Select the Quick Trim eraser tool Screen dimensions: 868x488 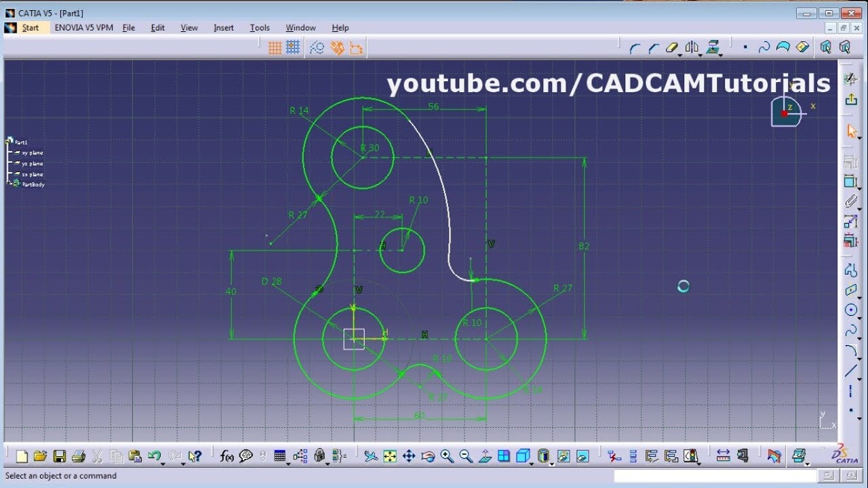coord(671,47)
